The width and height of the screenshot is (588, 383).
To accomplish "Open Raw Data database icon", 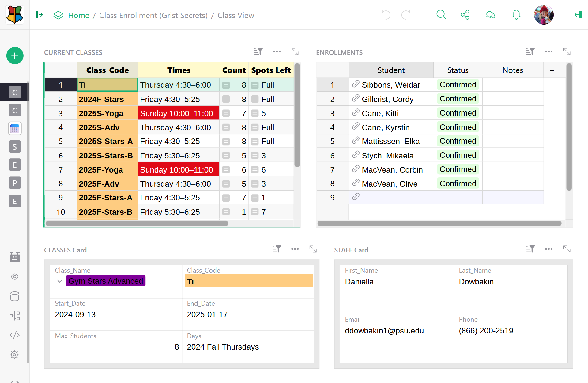I will [15, 296].
